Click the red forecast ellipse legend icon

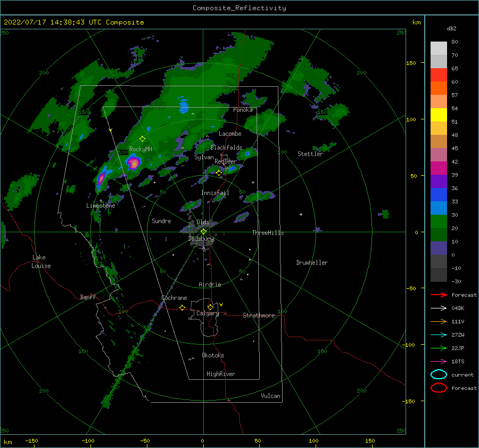click(439, 388)
